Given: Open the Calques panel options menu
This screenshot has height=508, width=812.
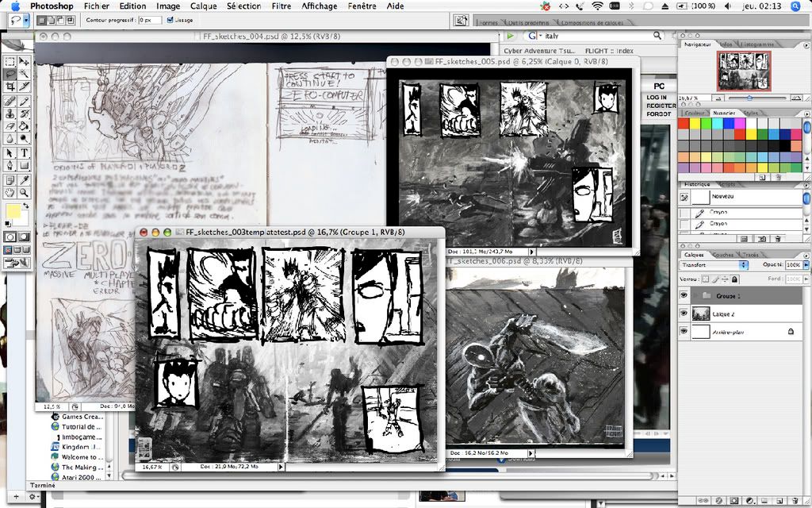Looking at the screenshot, I should coord(805,255).
